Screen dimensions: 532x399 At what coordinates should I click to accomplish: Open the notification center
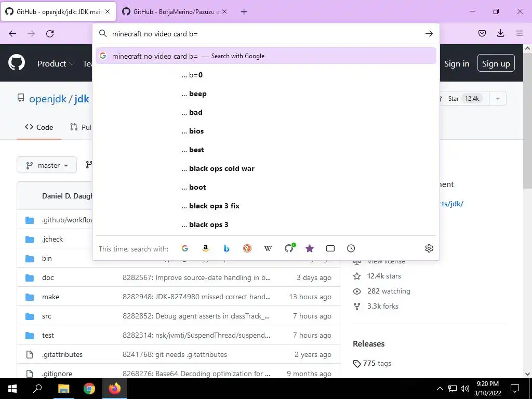click(x=515, y=389)
